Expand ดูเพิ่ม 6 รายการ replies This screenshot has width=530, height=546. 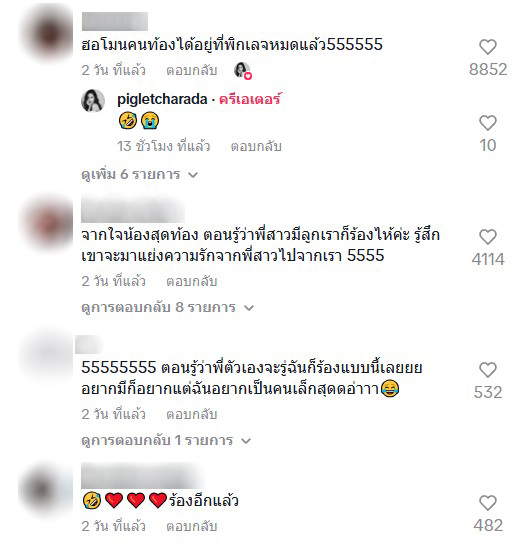(139, 174)
